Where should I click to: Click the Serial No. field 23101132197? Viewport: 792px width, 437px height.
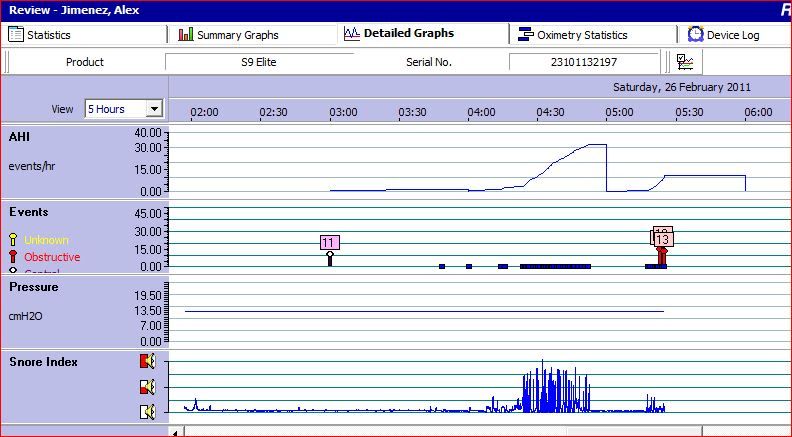[x=584, y=62]
